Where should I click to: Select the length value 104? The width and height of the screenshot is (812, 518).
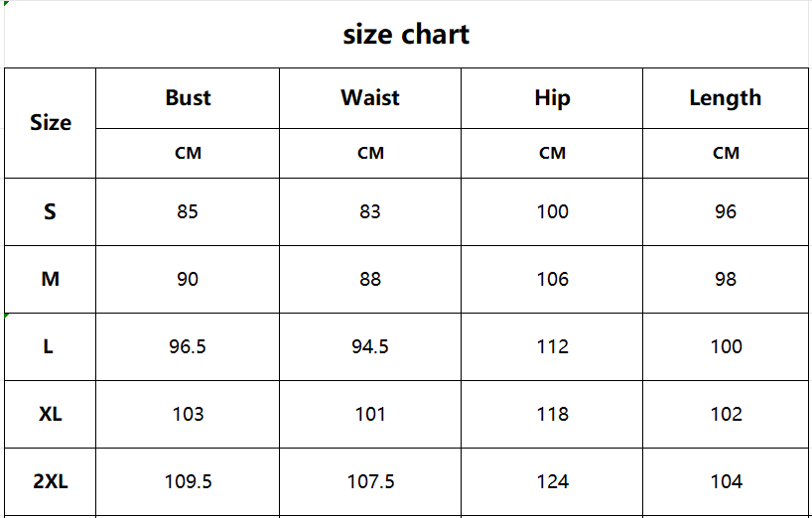(726, 481)
